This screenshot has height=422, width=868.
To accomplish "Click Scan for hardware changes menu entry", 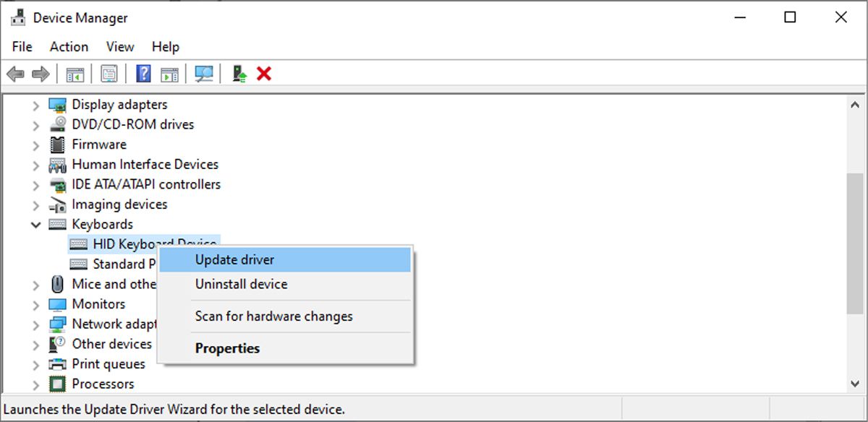I will [x=273, y=316].
